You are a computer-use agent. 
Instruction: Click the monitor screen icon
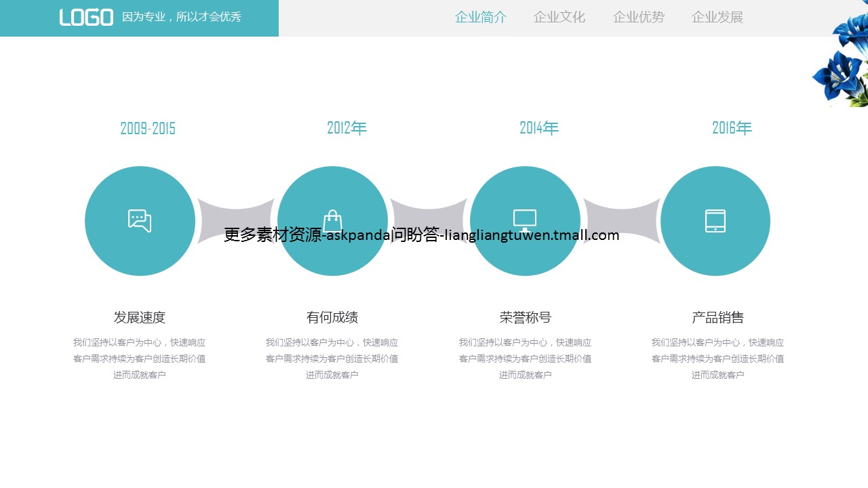point(525,220)
